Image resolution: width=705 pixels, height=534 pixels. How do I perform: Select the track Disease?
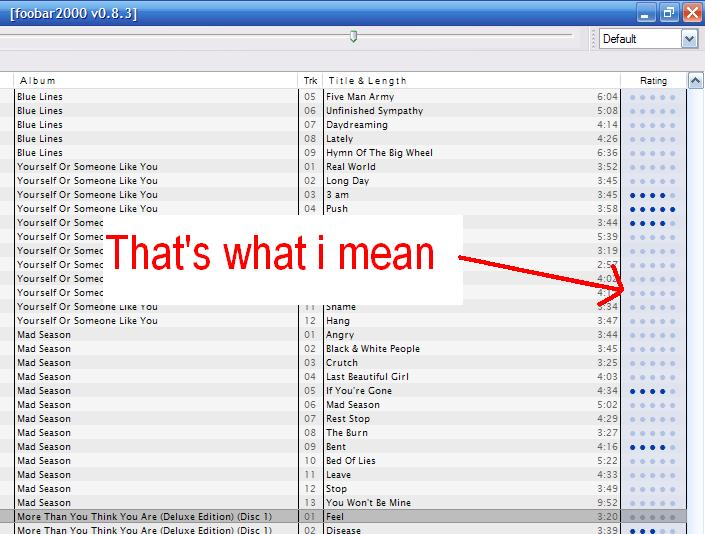click(343, 530)
